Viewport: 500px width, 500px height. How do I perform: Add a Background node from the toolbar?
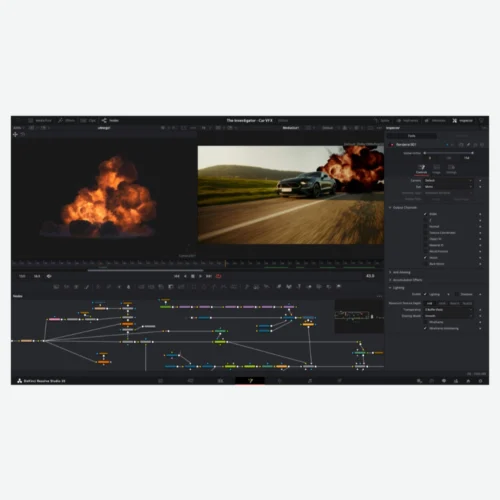[56, 287]
